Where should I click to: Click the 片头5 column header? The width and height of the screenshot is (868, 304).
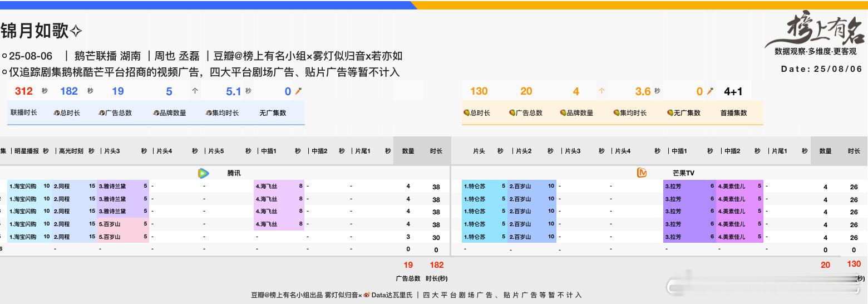[216, 151]
